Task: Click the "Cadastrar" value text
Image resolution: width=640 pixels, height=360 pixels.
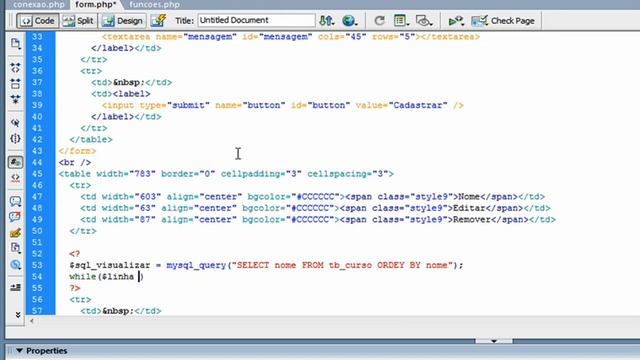Action: tap(418, 105)
